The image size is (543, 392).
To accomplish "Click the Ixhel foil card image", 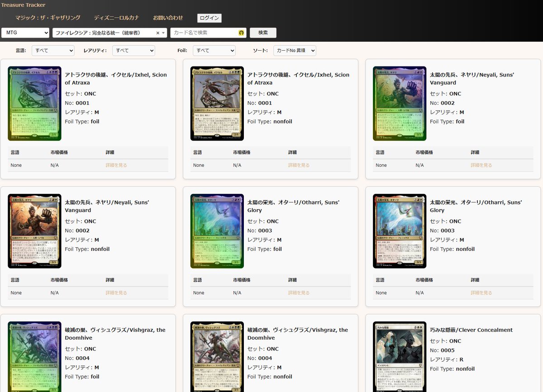I will 34,104.
